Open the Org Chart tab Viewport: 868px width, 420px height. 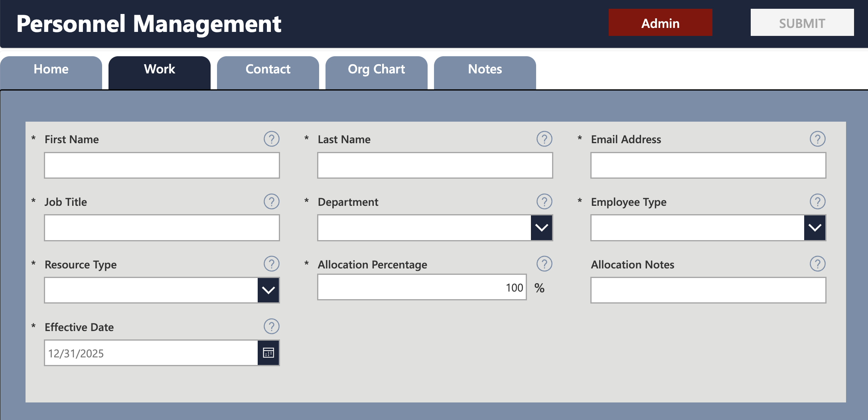click(x=377, y=73)
